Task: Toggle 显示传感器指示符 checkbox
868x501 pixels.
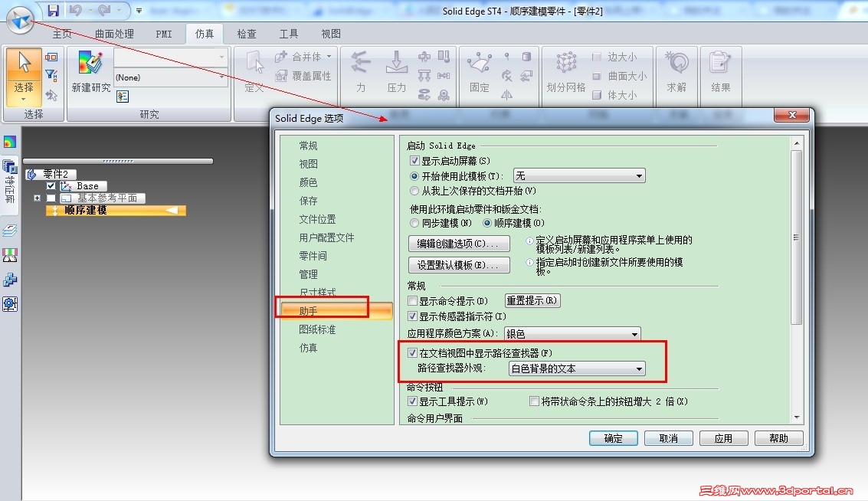Action: tap(412, 316)
